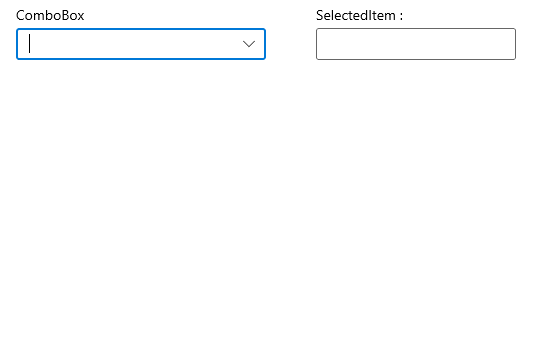Open the ComboBox dropdown chevron arrow
547x362 pixels.
(x=249, y=44)
